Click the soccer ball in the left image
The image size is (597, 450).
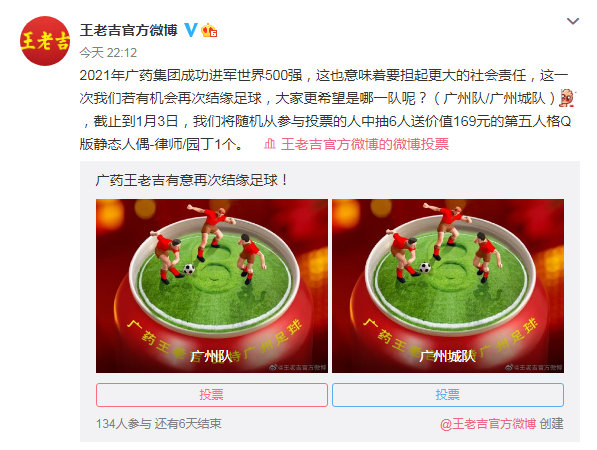pos(189,269)
